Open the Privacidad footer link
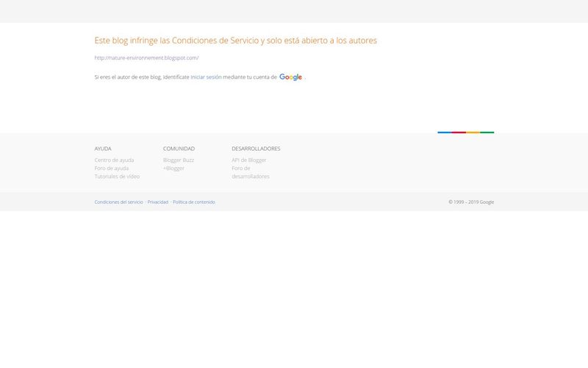Viewport: 588px width, 368px height. pos(158,202)
